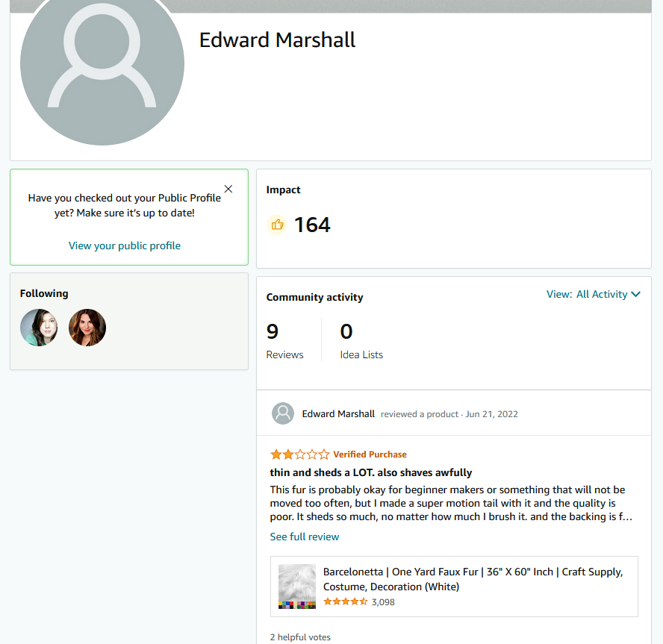Screen dimensions: 663x644
Task: Click the Following section heading
Action: pos(44,293)
